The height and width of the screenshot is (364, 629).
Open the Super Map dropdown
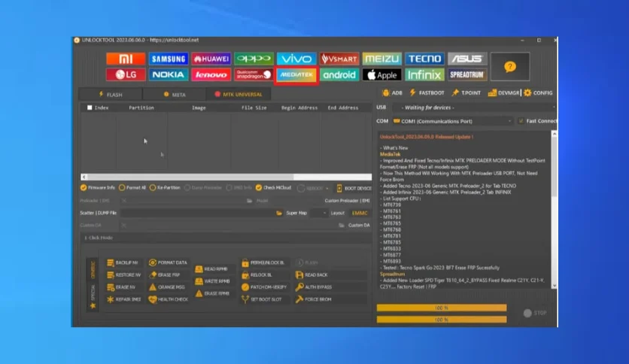coord(319,213)
